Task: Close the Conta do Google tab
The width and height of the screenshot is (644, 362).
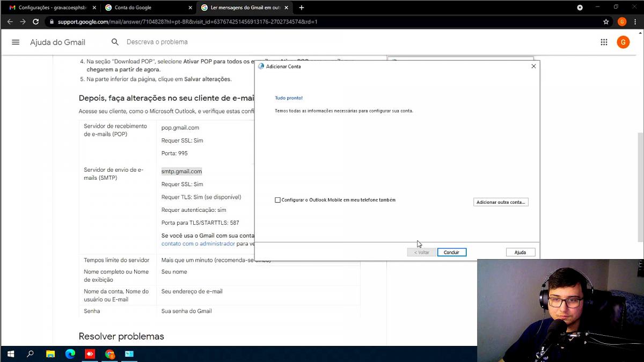Action: coord(190,8)
